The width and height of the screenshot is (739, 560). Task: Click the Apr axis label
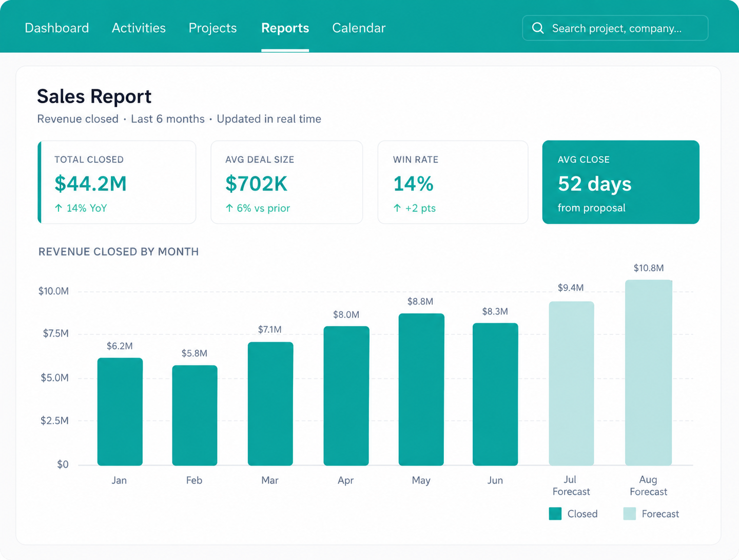tap(346, 481)
